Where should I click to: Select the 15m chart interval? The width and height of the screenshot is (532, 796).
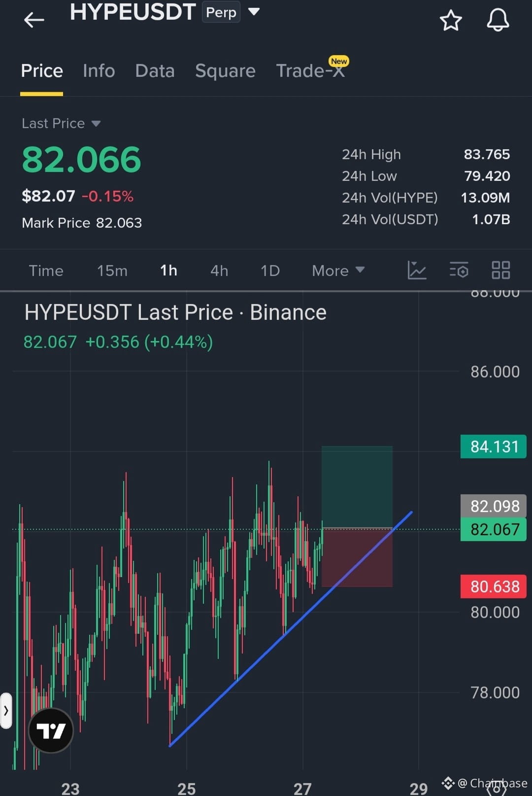pos(112,271)
